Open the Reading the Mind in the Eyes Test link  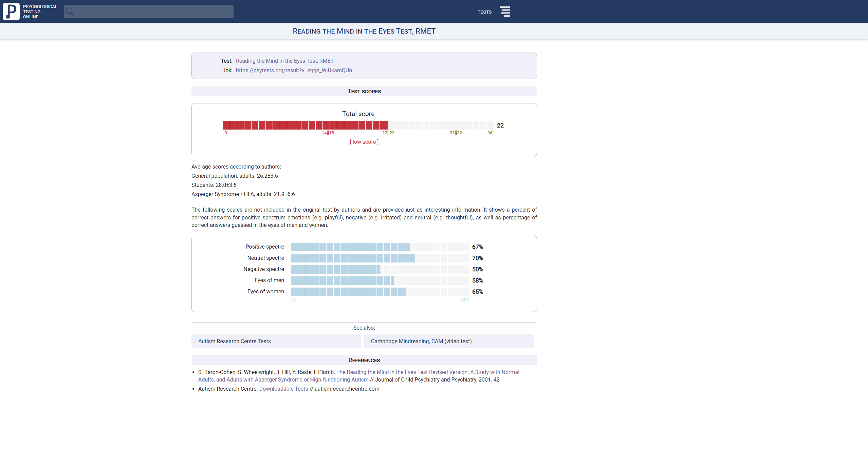point(284,61)
